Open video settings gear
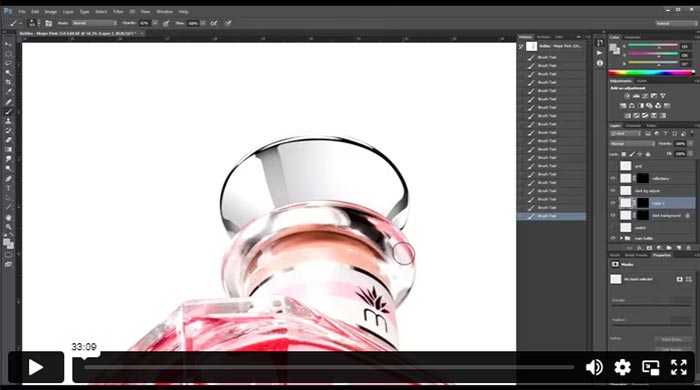 pos(622,367)
